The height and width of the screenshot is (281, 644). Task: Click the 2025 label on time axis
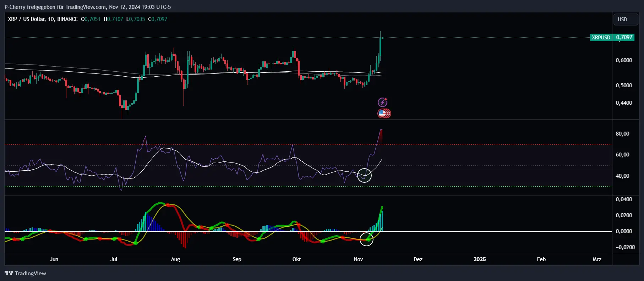(x=480, y=259)
